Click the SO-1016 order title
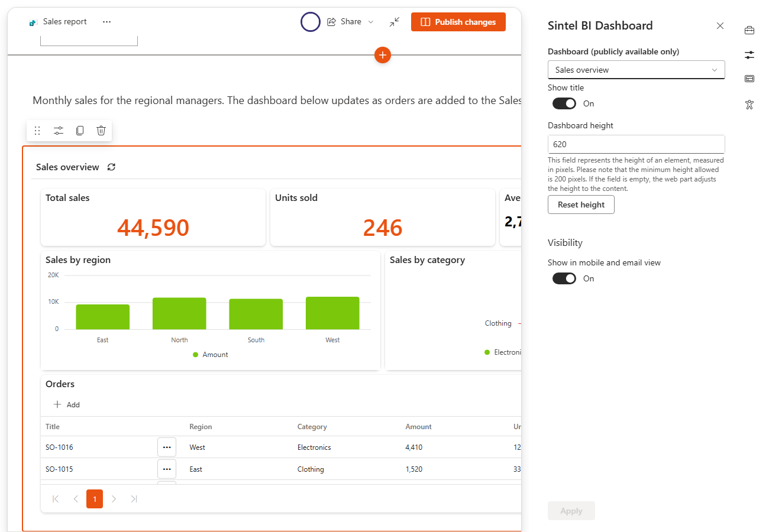This screenshot has width=769, height=532. 59,447
